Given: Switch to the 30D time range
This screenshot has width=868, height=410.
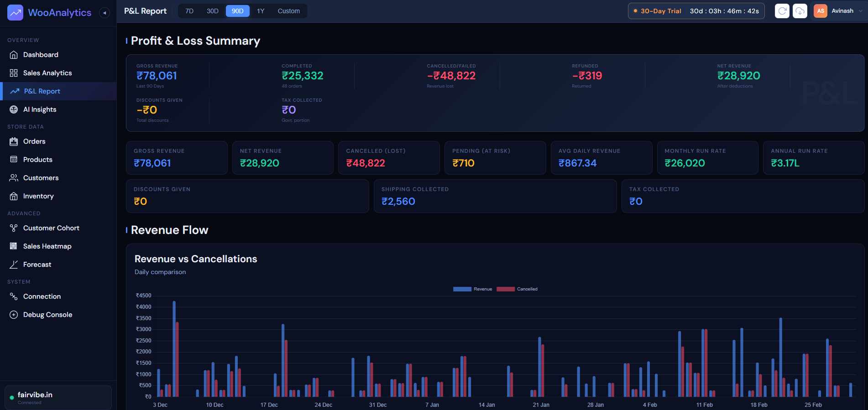Looking at the screenshot, I should 212,11.
